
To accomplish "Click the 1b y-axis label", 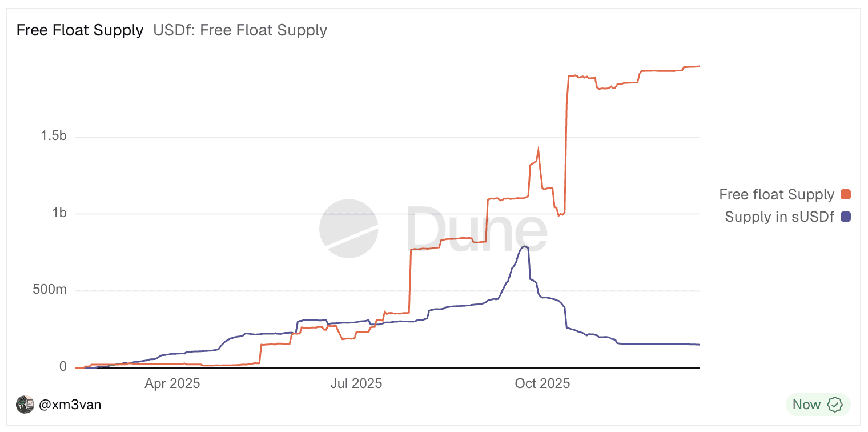I will [x=59, y=213].
